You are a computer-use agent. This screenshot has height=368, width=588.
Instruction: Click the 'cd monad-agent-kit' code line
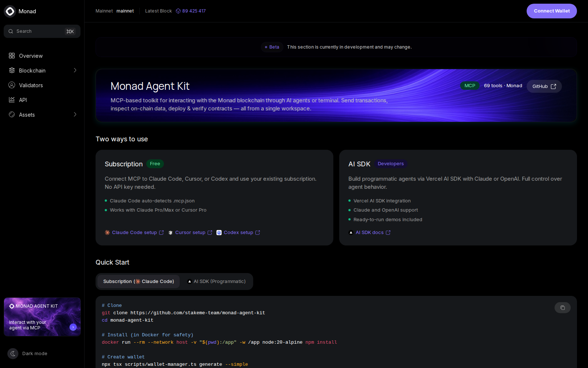click(x=128, y=320)
